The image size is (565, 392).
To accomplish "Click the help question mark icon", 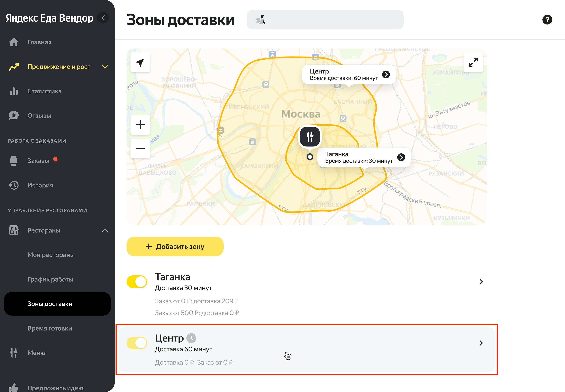I will [547, 20].
